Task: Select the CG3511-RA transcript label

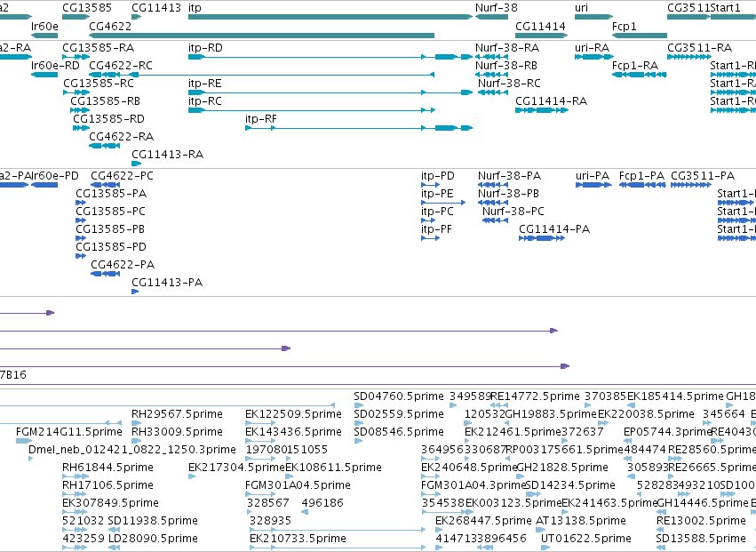Action: click(700, 48)
